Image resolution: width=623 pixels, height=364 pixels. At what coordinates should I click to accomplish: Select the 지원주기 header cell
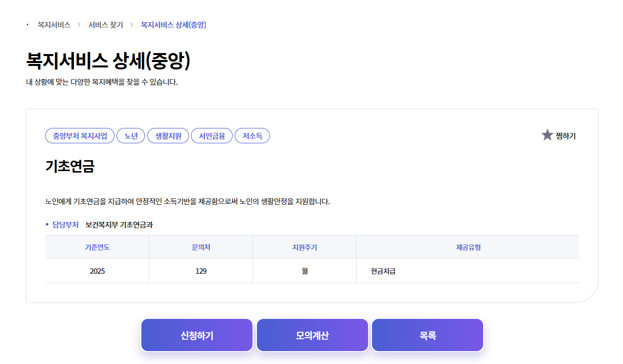pos(305,246)
